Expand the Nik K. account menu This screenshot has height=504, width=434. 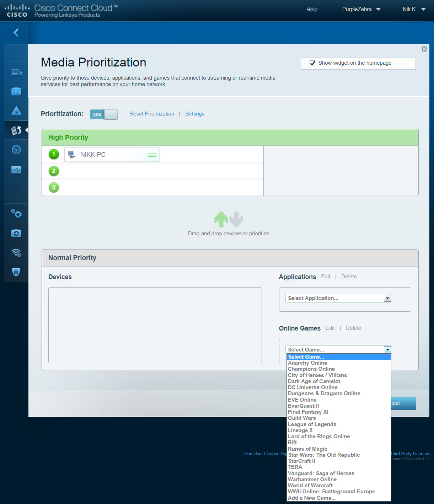point(414,9)
